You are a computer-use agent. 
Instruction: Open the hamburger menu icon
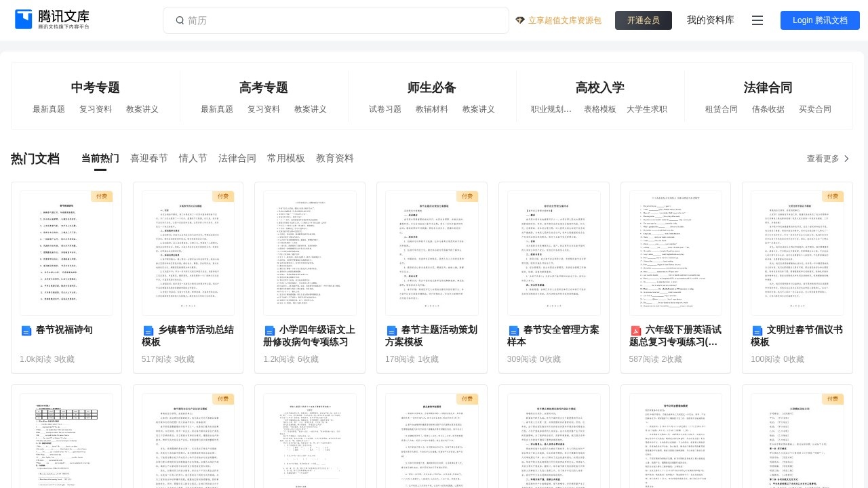point(757,20)
